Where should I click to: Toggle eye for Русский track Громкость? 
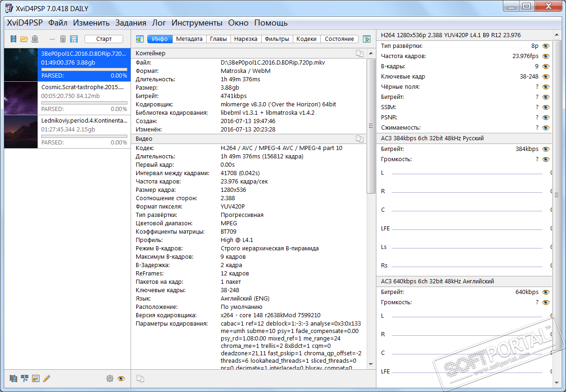tap(546, 159)
